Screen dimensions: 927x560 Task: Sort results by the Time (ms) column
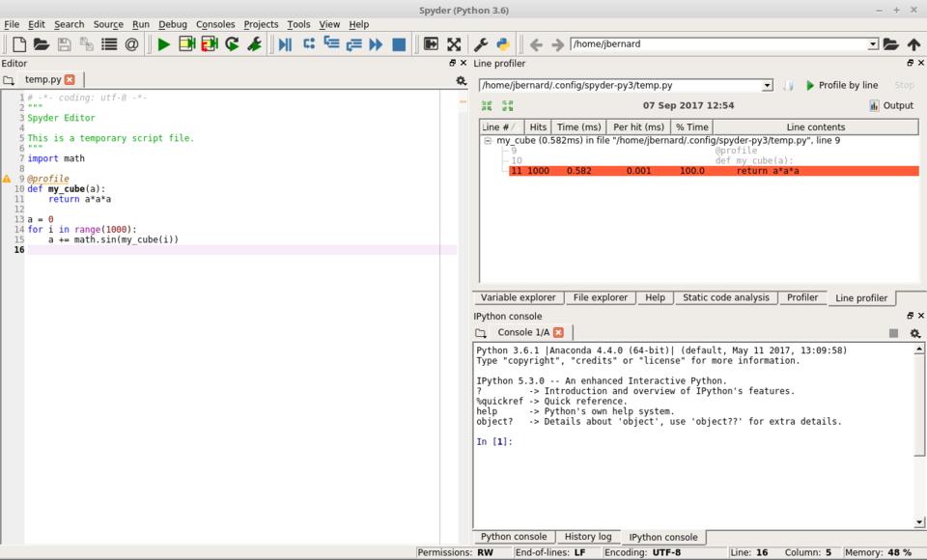coord(578,127)
